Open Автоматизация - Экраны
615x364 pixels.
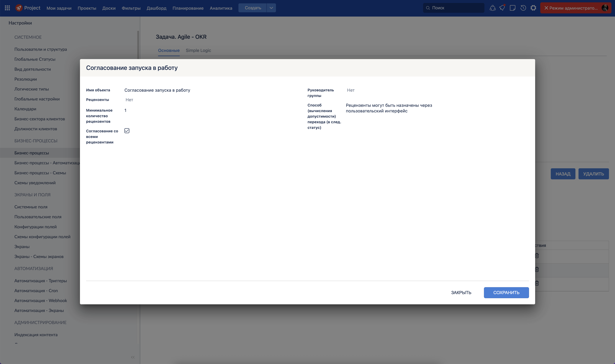(x=39, y=311)
